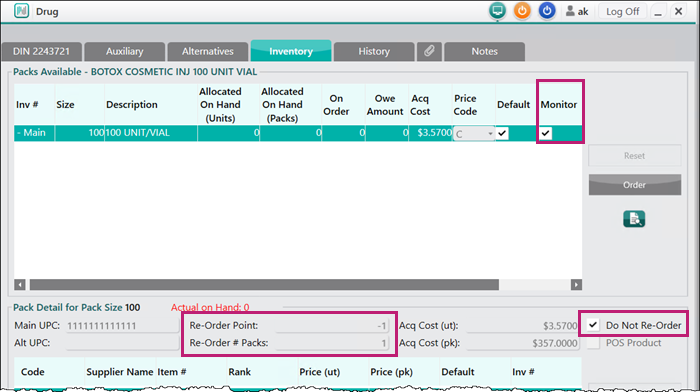Click the $3.5700 Acq Cost cell

(x=431, y=133)
